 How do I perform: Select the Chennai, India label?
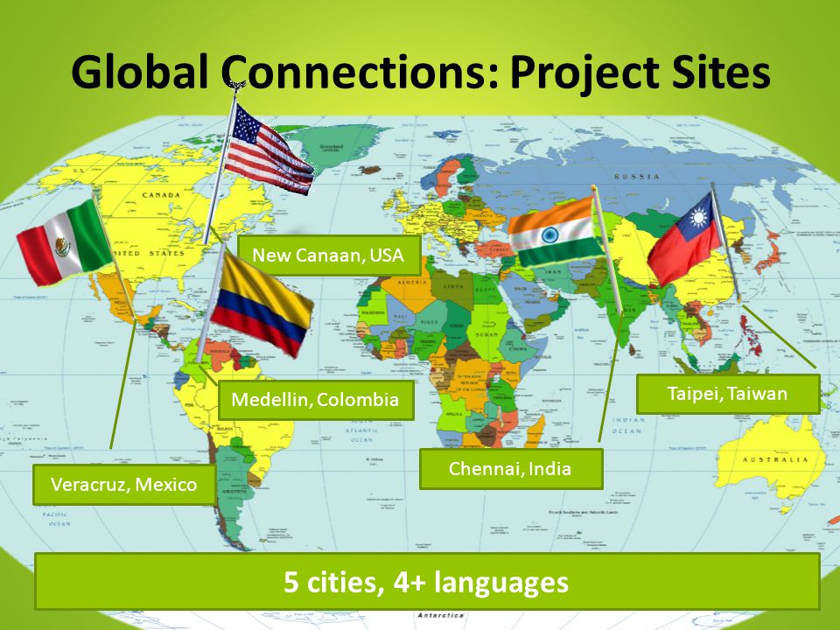point(510,469)
